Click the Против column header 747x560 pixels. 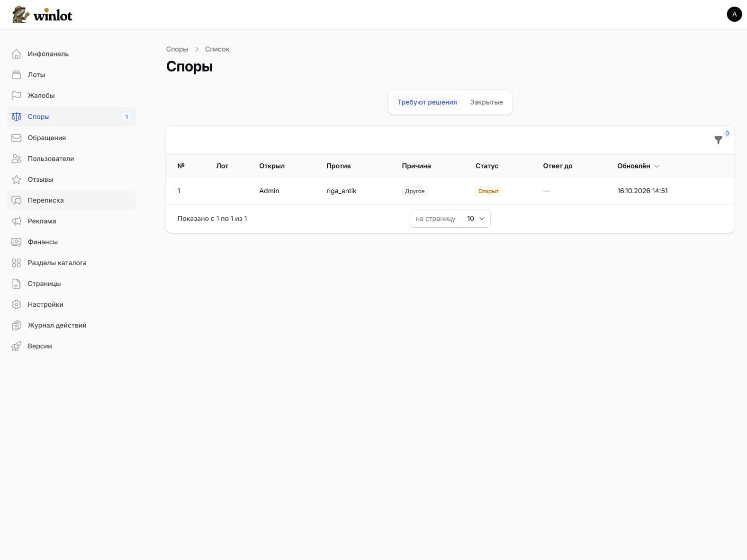(339, 166)
